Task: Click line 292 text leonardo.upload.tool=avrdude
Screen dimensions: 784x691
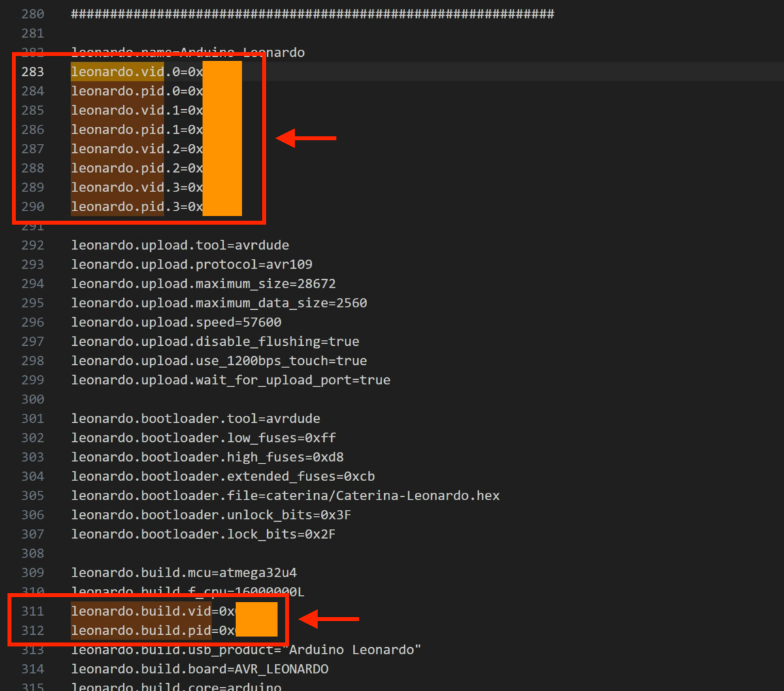Action: tap(180, 245)
